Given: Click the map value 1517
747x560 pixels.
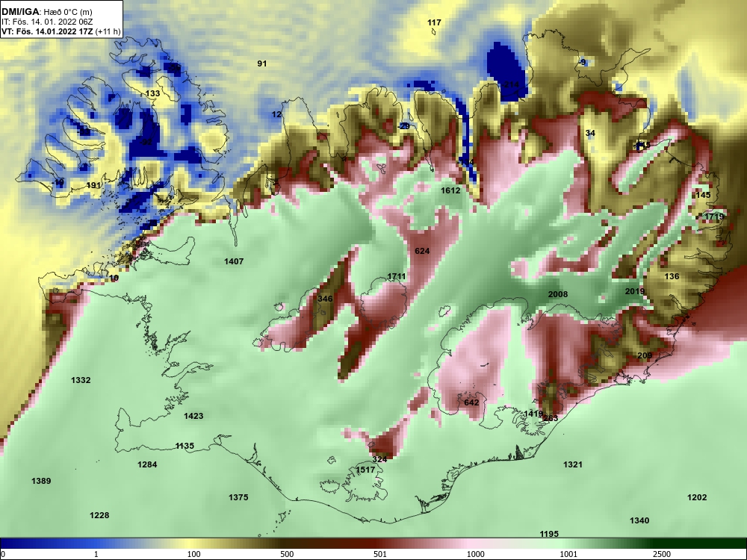Looking at the screenshot, I should (365, 470).
